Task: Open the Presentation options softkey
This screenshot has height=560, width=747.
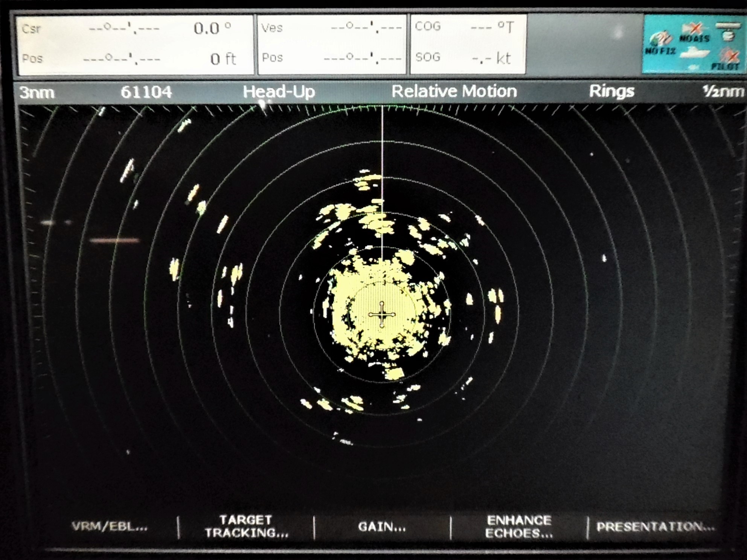Action: pos(655,526)
